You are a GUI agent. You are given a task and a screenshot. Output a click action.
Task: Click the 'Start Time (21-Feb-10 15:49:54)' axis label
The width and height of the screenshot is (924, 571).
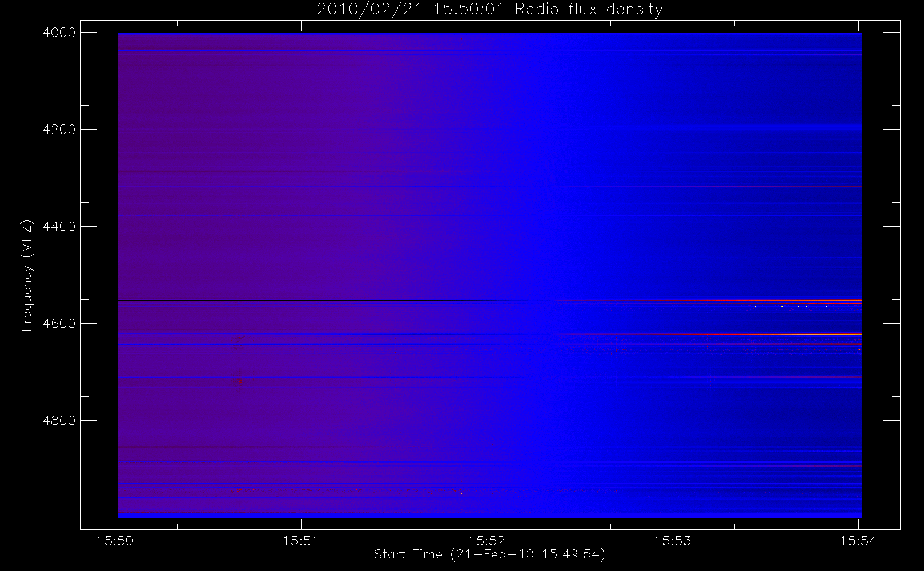[x=489, y=554]
